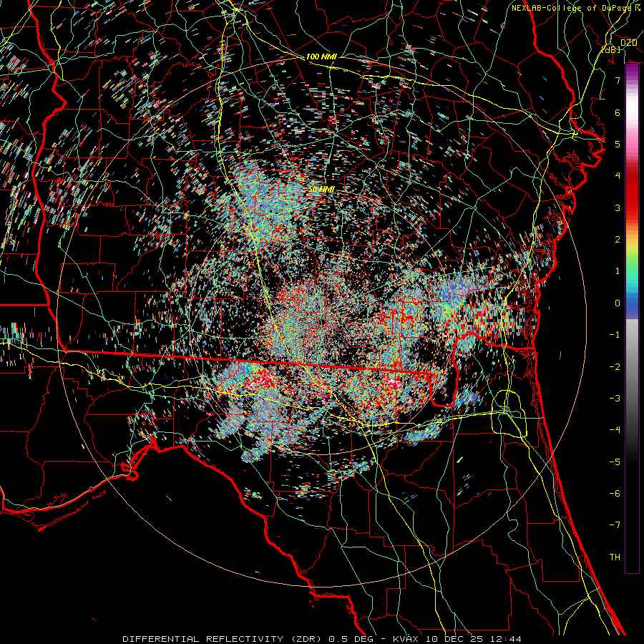The width and height of the screenshot is (644, 644).
Task: Select the "0" value on the color scale
Action: pyautogui.click(x=618, y=303)
